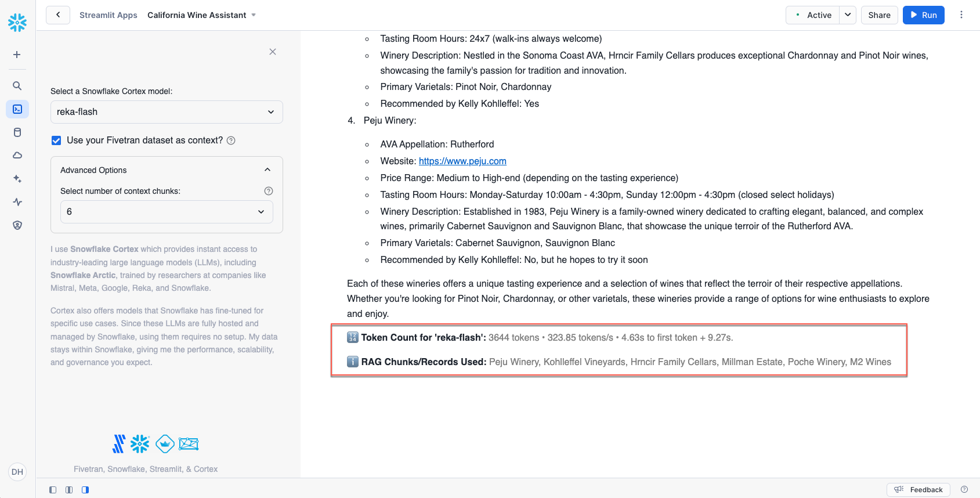Click the 'RAG Chunks/Records Used' text
980x498 pixels.
(x=424, y=362)
